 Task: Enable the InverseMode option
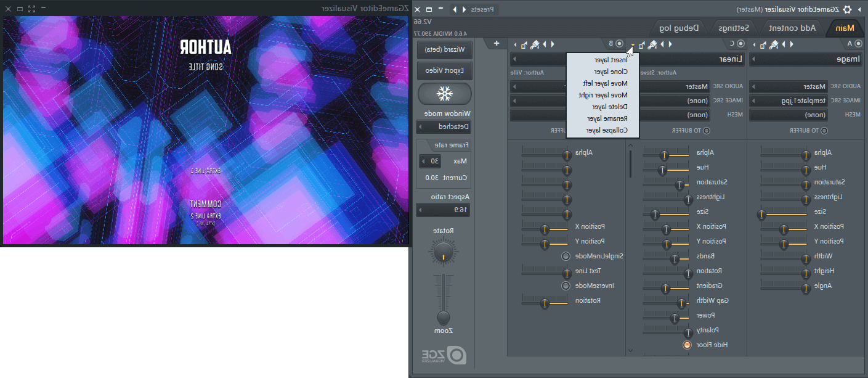(566, 286)
